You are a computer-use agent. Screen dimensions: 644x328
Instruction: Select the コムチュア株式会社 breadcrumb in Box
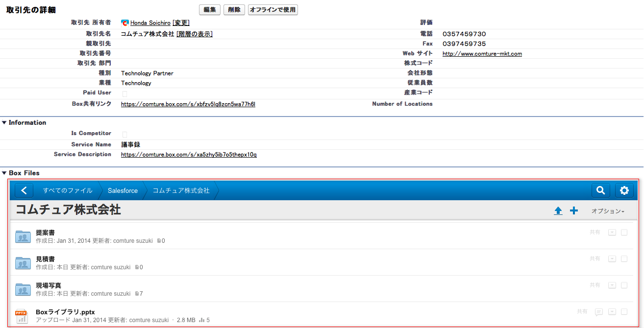pos(181,190)
